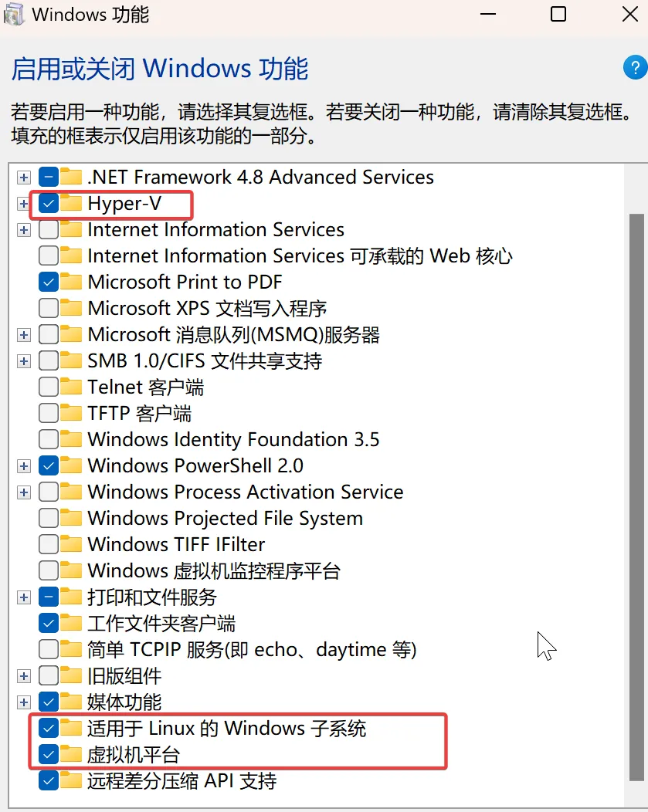
Task: Check the Windows 虚拟机监控程序平台 checkbox
Action: [49, 571]
